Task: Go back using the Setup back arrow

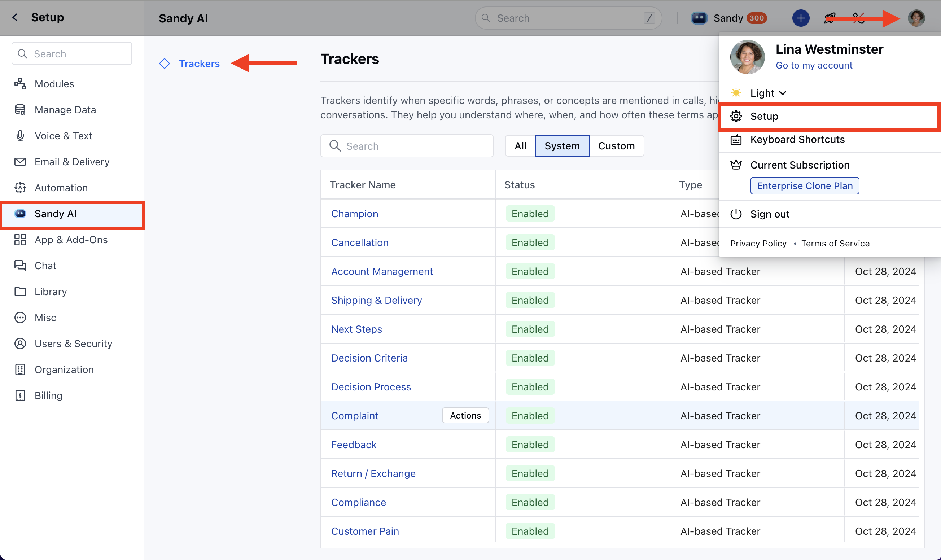Action: point(15,17)
